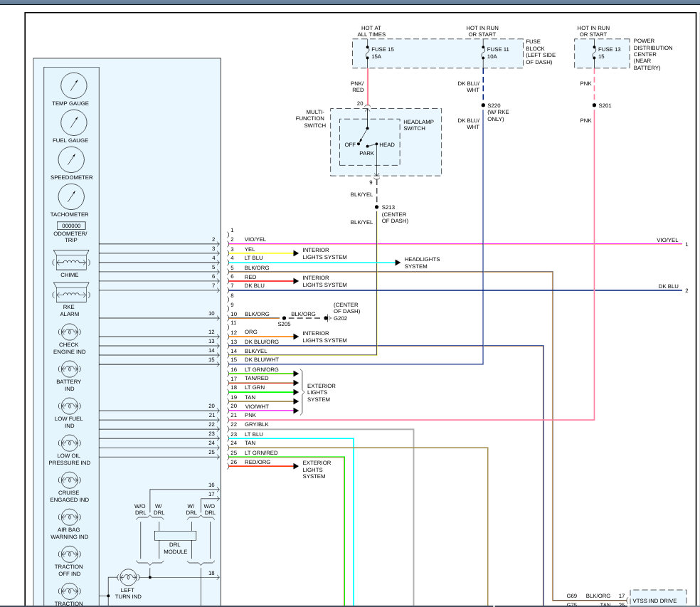The width and height of the screenshot is (700, 607).
Task: Click the low fuel indicator lamp
Action: click(x=69, y=406)
